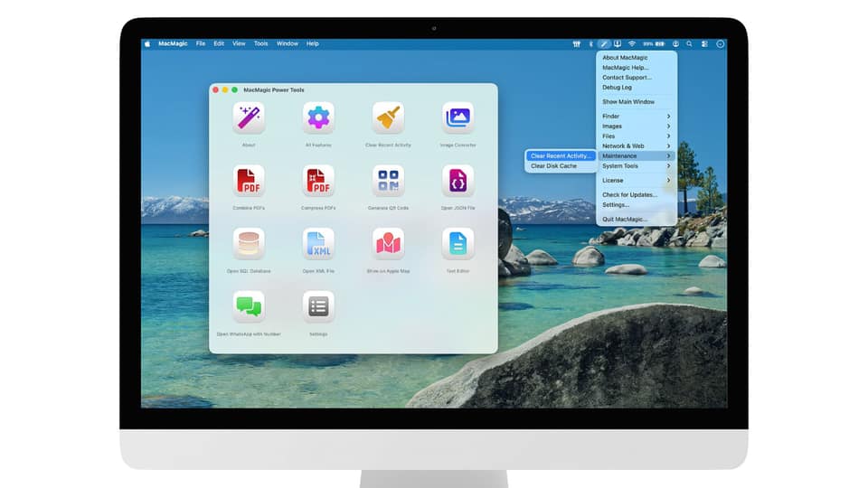Screen dimensions: 868x488
Task: Click the Wi-Fi icon in menu bar
Action: (x=632, y=43)
